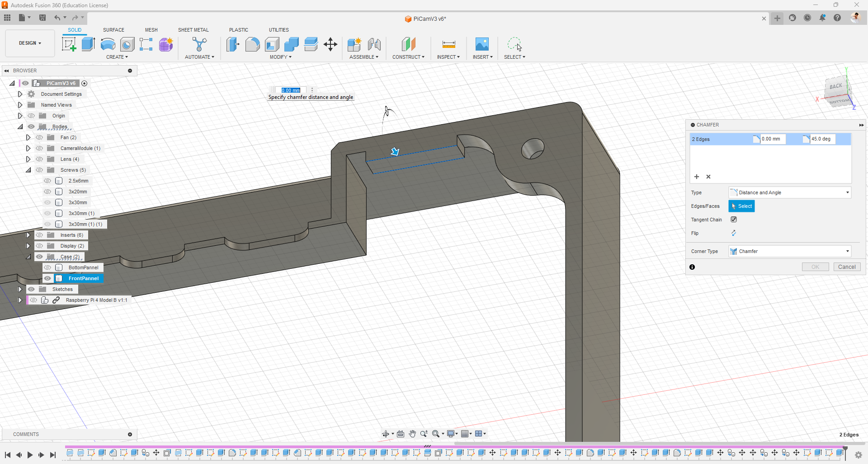Hide the FrontPannel body
This screenshot has height=464, width=868.
coord(47,278)
